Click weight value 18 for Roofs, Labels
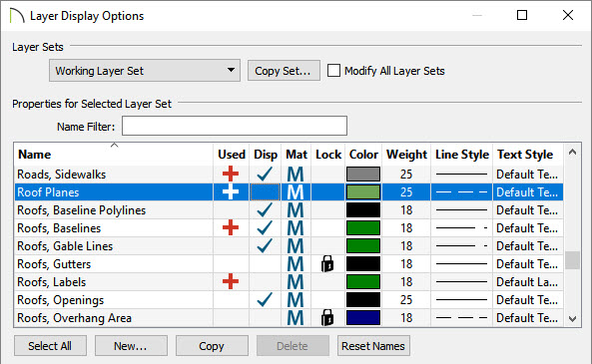The height and width of the screenshot is (364, 592). 406,282
